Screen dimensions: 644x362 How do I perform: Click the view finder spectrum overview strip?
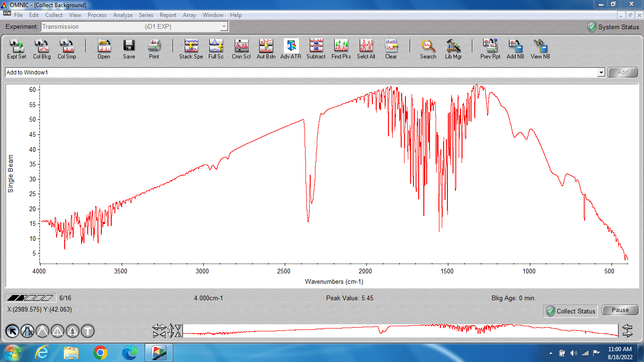pyautogui.click(x=400, y=330)
